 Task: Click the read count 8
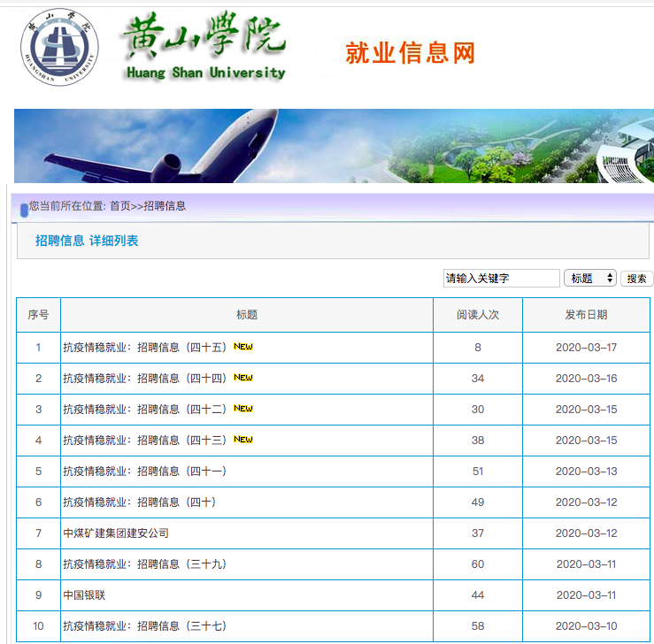pos(478,348)
